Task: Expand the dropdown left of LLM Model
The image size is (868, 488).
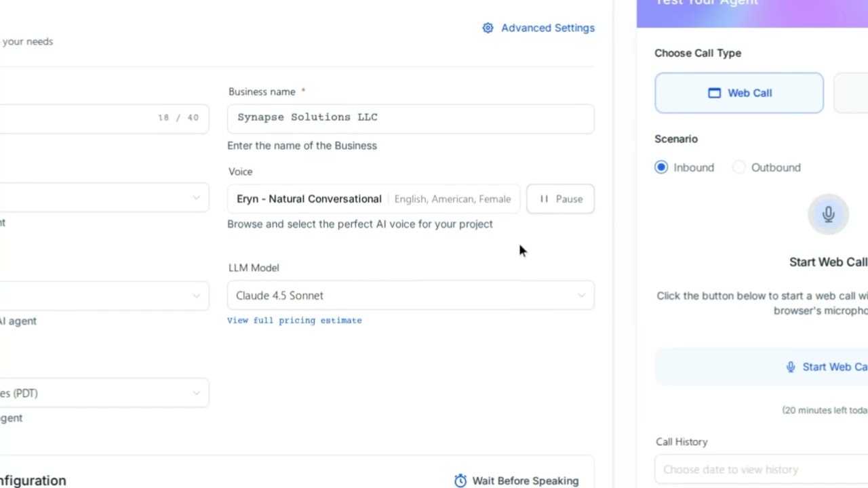Action: (104, 296)
